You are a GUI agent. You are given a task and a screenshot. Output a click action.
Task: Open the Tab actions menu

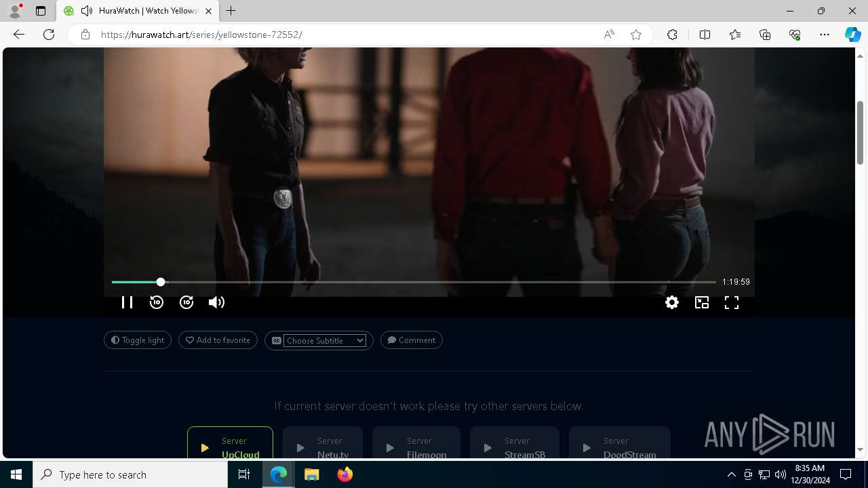[41, 11]
